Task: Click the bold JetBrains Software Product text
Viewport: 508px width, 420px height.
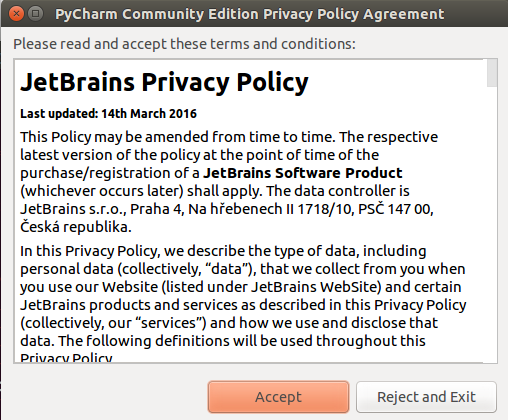Action: click(303, 173)
